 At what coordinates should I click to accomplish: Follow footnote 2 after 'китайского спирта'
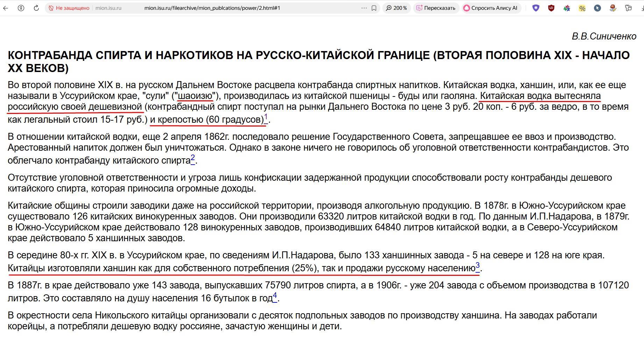(192, 158)
